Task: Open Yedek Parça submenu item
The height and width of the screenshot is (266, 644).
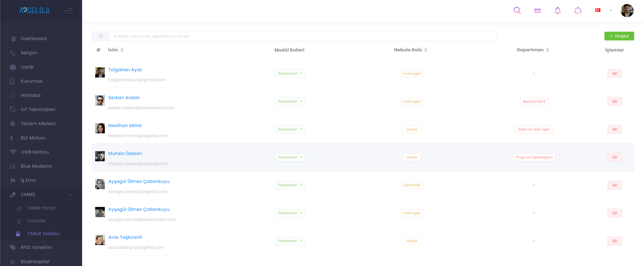Action: (x=41, y=208)
